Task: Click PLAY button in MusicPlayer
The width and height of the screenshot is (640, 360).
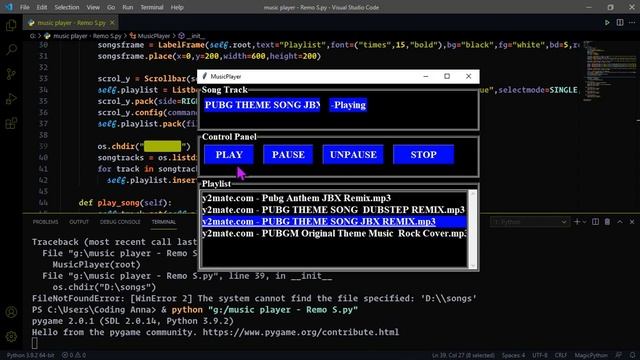Action: [229, 155]
